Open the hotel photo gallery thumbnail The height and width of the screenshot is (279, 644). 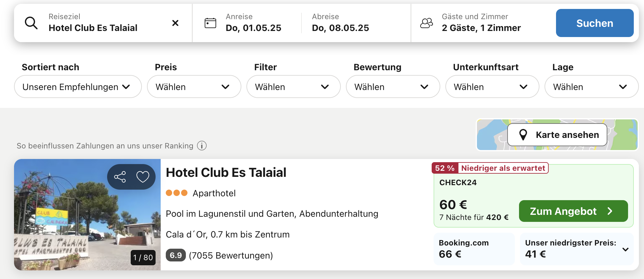[87, 215]
